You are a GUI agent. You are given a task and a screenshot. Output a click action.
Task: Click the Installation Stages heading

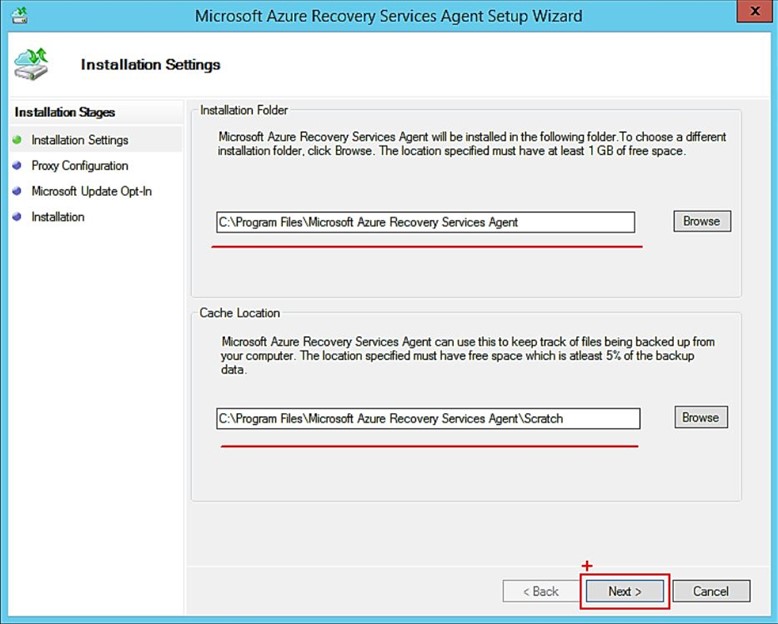click(65, 112)
